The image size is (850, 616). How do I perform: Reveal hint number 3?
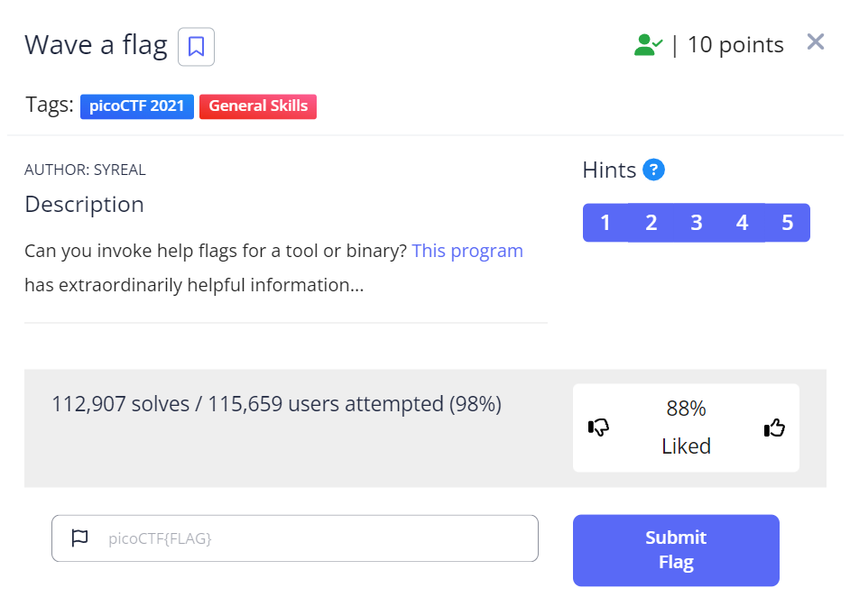point(697,222)
